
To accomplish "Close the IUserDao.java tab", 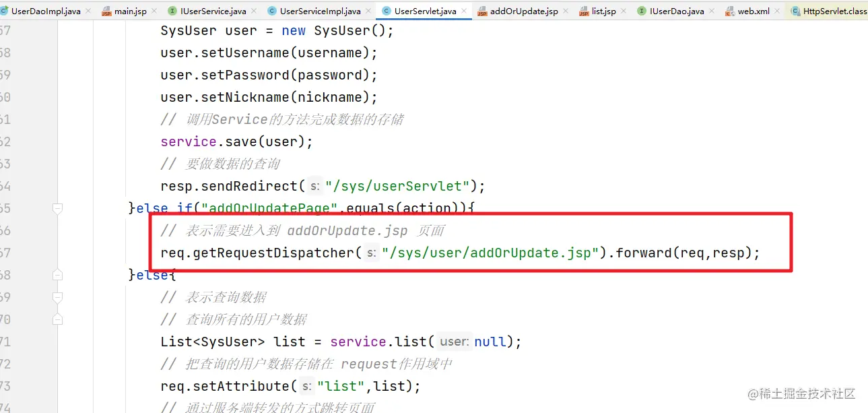I will (712, 11).
